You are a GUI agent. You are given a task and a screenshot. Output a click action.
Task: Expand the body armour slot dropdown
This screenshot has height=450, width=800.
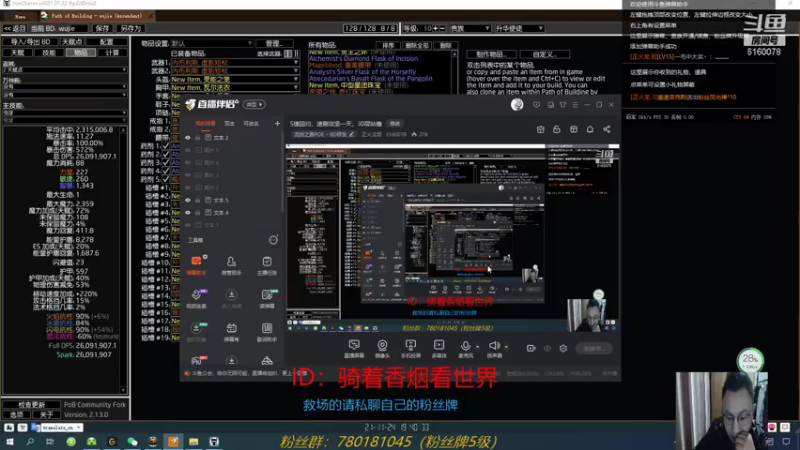tap(295, 87)
